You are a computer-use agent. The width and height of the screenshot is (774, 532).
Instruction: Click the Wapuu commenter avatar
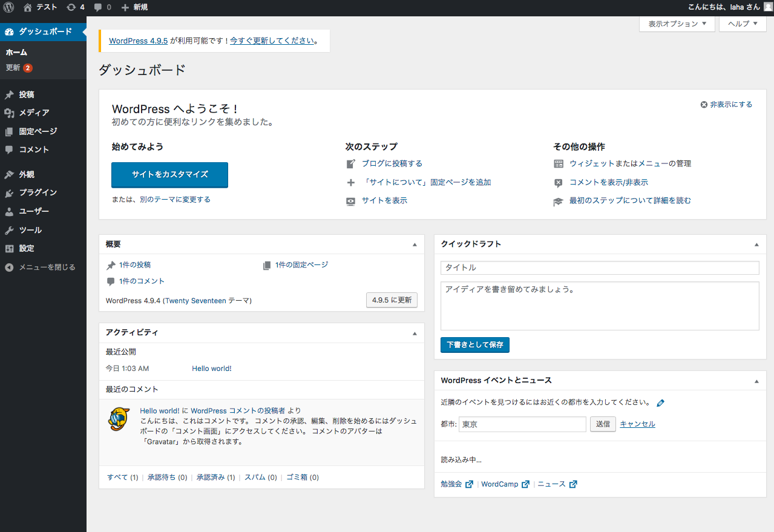[x=119, y=419]
